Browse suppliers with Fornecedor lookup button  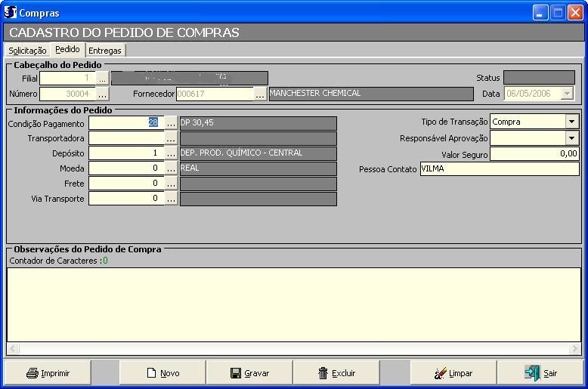click(260, 94)
